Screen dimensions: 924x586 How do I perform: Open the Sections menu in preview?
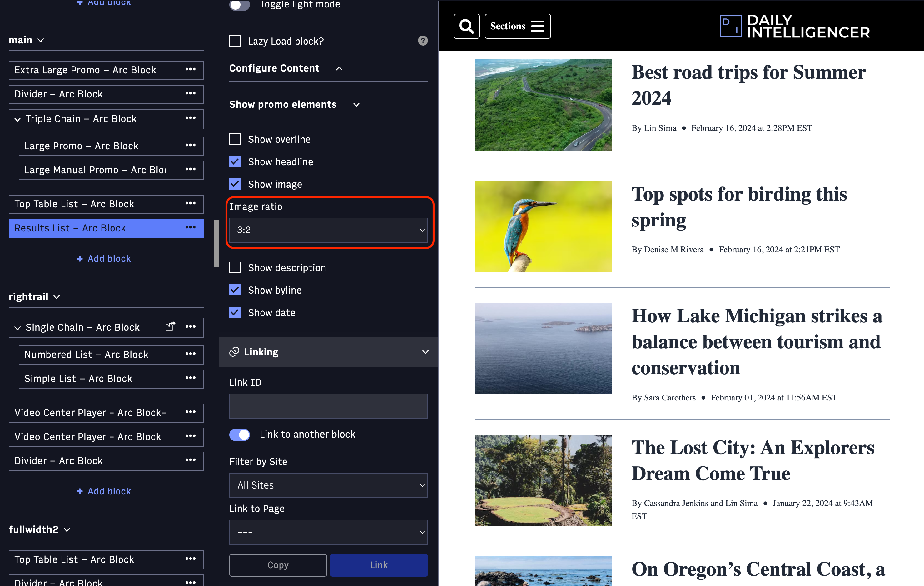[x=518, y=26]
